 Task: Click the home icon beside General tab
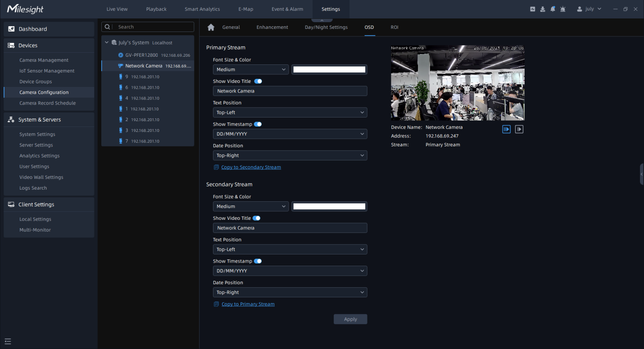(211, 27)
